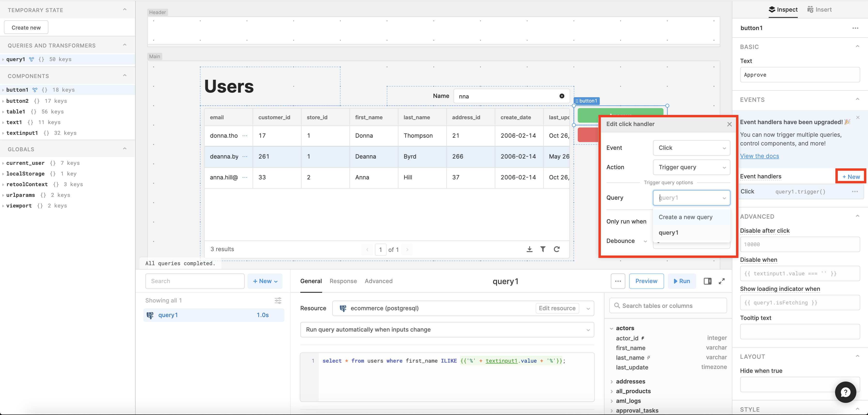Collapse Queries and Transformers section

125,45
